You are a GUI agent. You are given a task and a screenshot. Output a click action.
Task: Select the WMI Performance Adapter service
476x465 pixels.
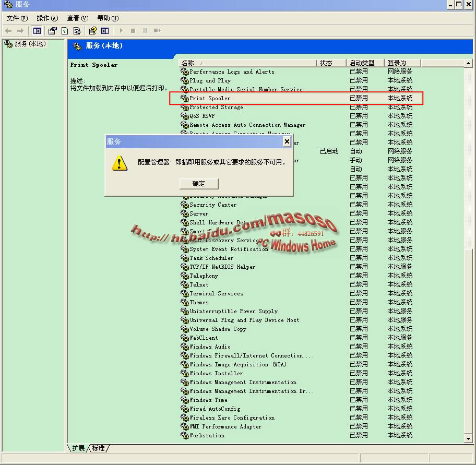[225, 426]
